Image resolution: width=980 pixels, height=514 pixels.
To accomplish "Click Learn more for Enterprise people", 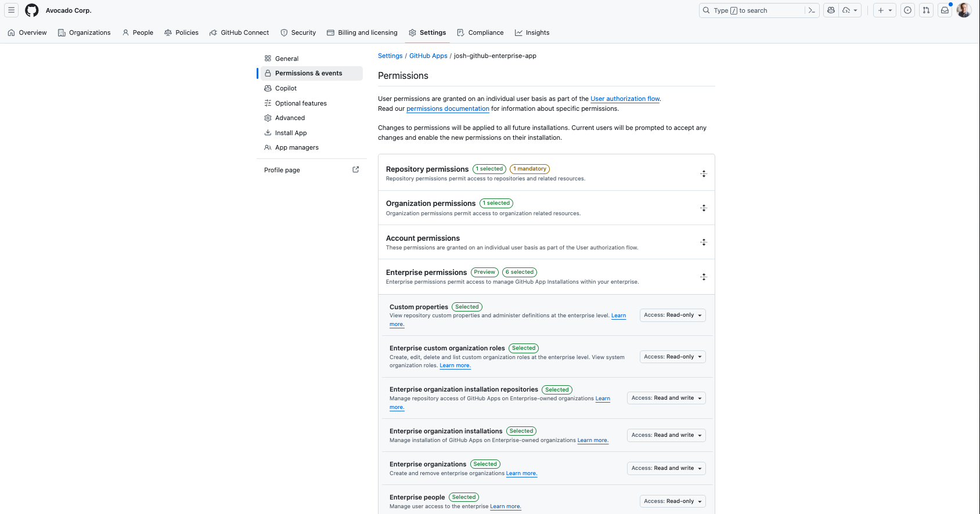I will point(506,506).
